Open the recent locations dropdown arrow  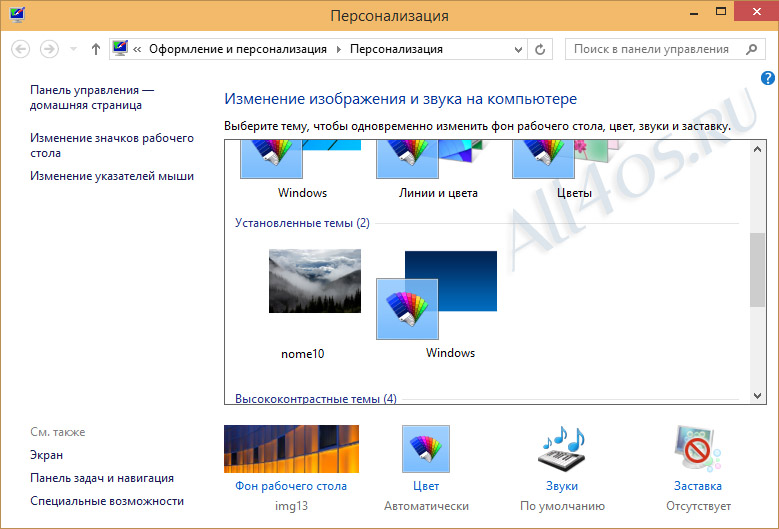[x=74, y=49]
